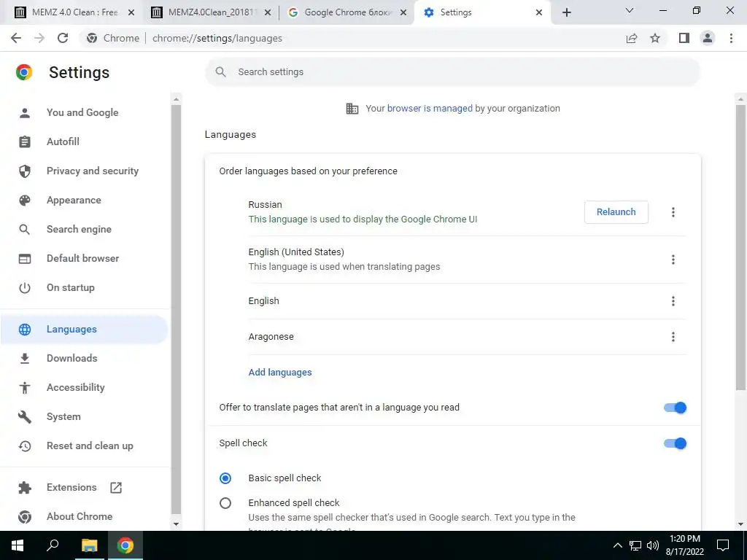Click into the Search settings field
The height and width of the screenshot is (560, 747).
[452, 72]
